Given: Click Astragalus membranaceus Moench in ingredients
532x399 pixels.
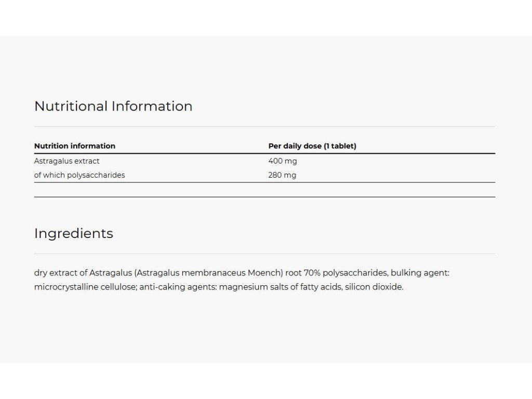Looking at the screenshot, I should click(x=209, y=273).
